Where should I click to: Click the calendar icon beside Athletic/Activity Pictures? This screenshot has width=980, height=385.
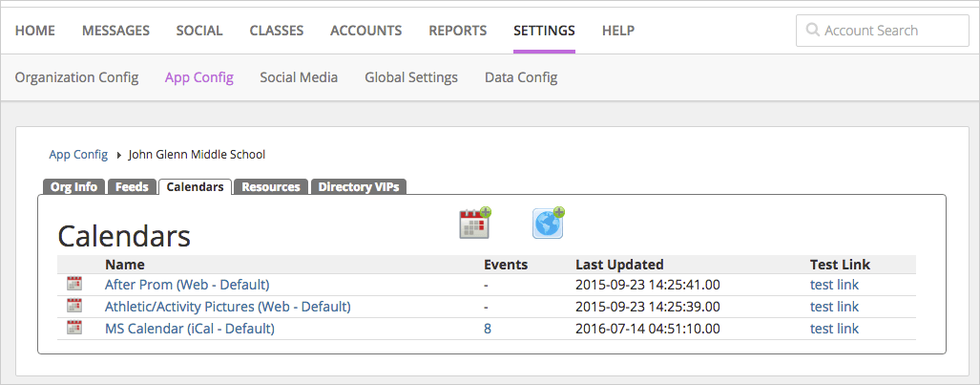(x=74, y=306)
